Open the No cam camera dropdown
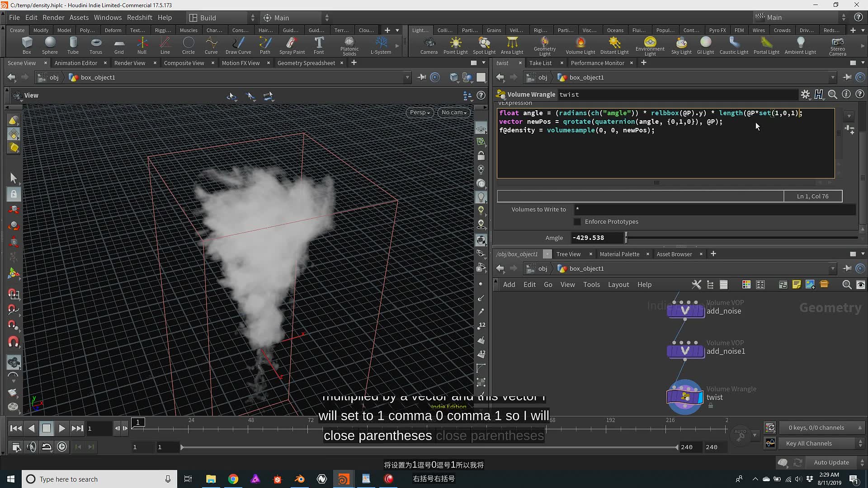868x488 pixels. (454, 113)
